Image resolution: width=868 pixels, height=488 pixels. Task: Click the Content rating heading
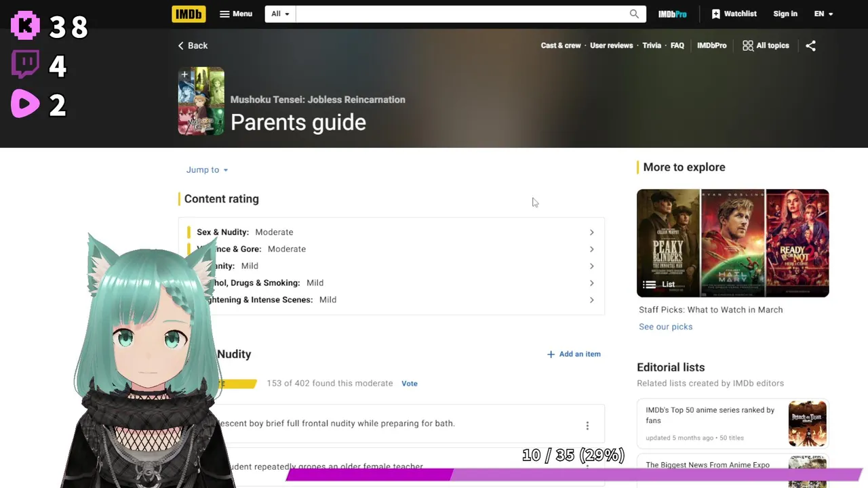pyautogui.click(x=221, y=199)
